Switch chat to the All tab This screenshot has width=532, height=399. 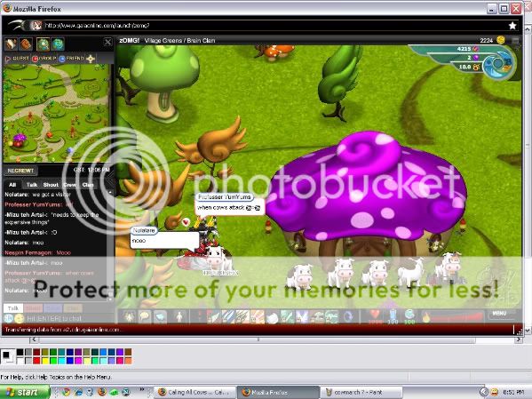coord(12,185)
